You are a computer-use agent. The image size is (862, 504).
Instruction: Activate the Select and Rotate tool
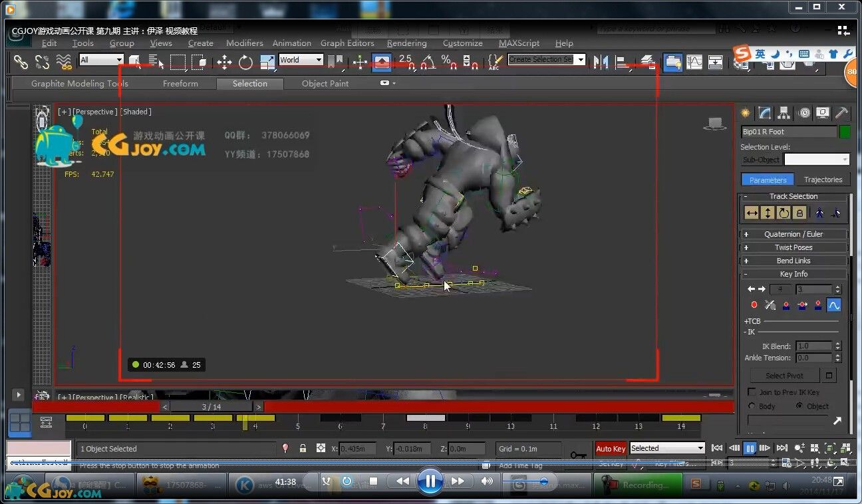tap(245, 62)
